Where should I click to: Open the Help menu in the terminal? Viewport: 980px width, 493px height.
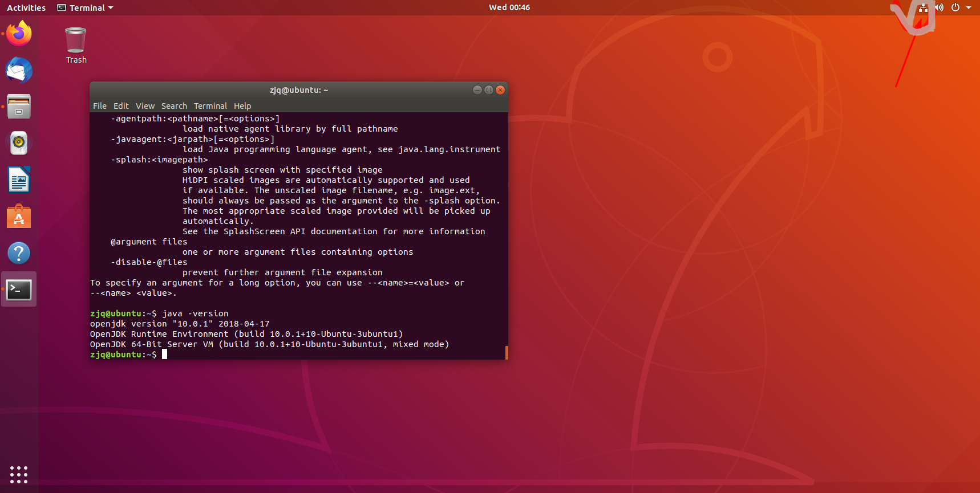click(x=242, y=106)
